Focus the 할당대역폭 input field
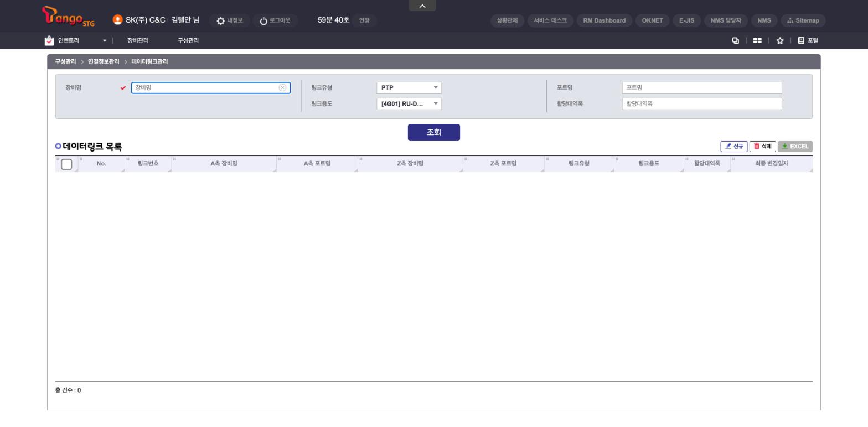Viewport: 868px width, 427px height. pyautogui.click(x=702, y=103)
